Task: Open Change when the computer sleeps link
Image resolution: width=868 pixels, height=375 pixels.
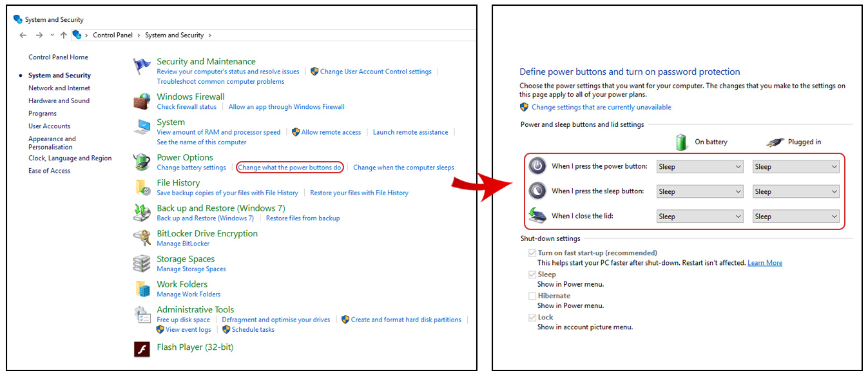Action: pos(403,168)
